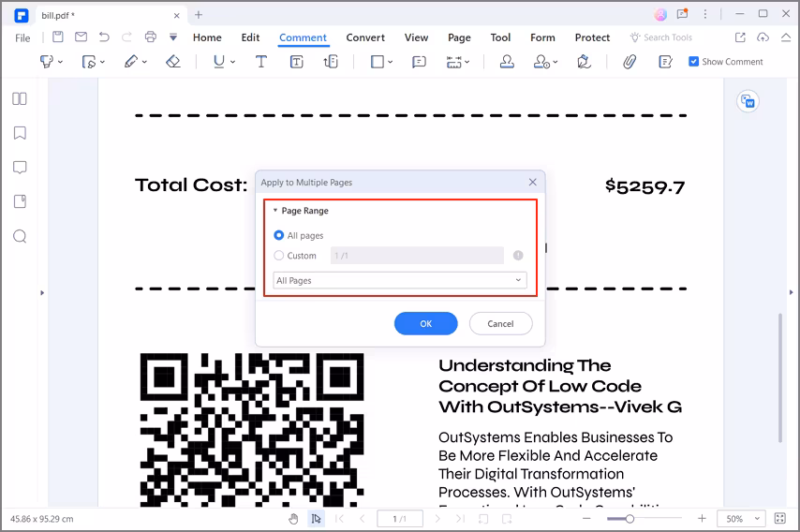Collapse the Page Range section
The height and width of the screenshot is (532, 800).
coord(275,210)
